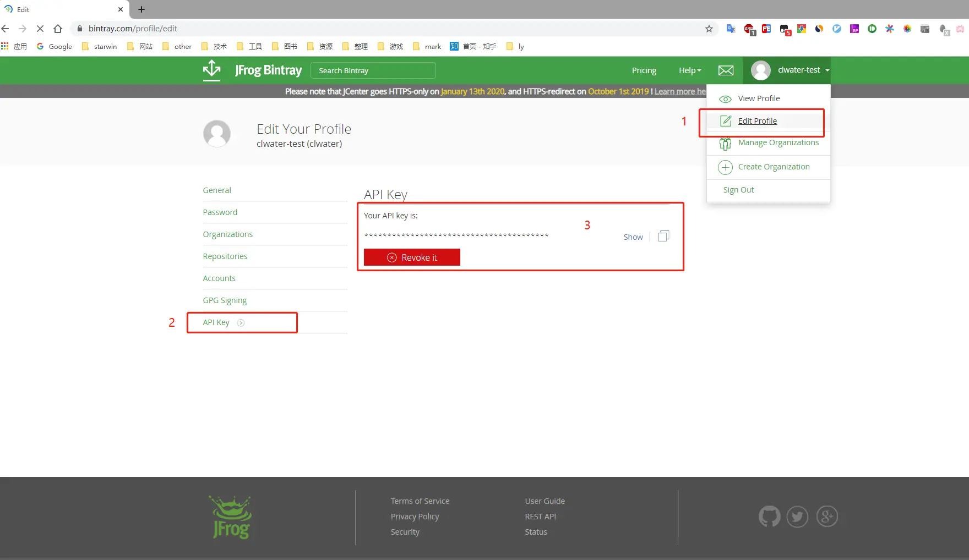Stop loading the page in browser
Image resolution: width=969 pixels, height=560 pixels.
pyautogui.click(x=40, y=29)
